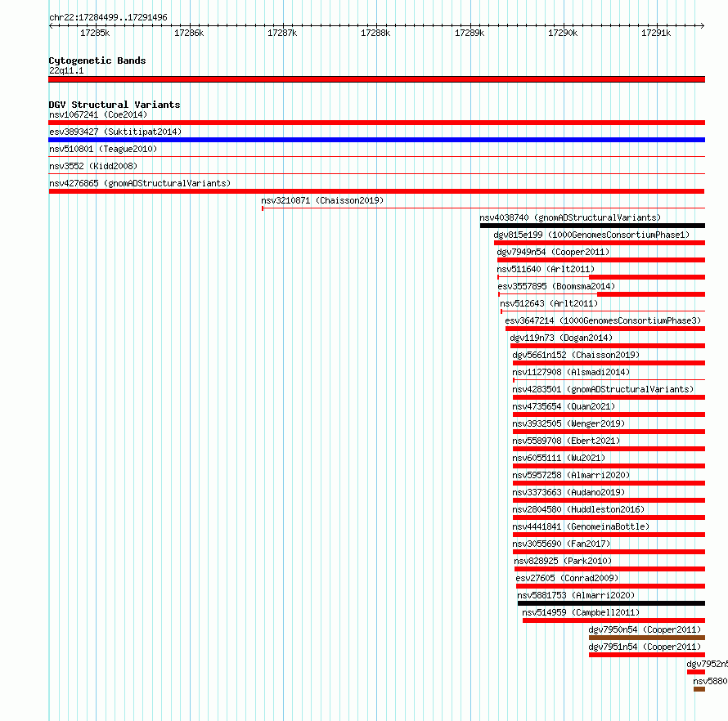Click the 17287k ruler tick label
Viewport: 728px width, 721px height.
click(x=282, y=33)
